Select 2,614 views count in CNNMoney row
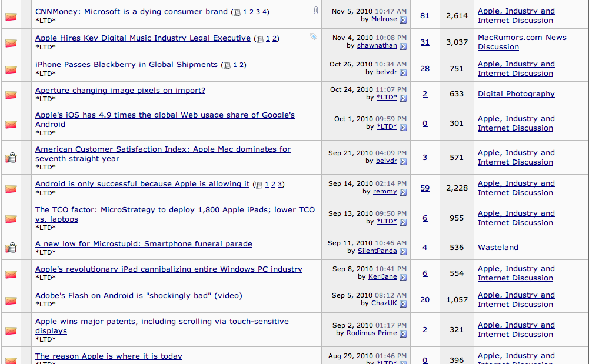Image resolution: width=589 pixels, height=364 pixels. [x=457, y=16]
